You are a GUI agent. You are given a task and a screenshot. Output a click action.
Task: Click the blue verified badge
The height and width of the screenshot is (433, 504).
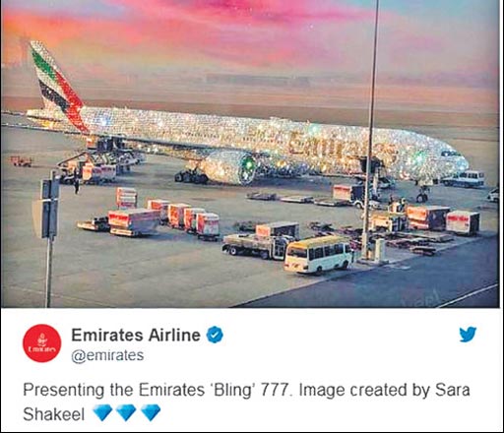(x=215, y=335)
